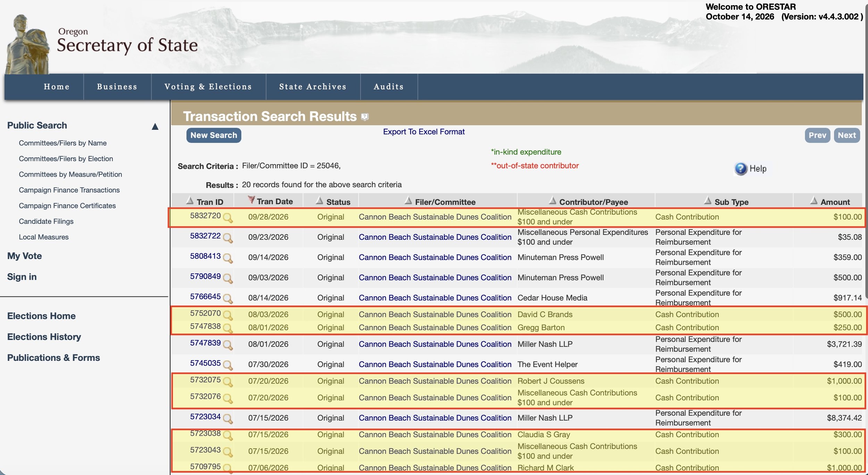Open Candidate Filings search

coord(46,221)
